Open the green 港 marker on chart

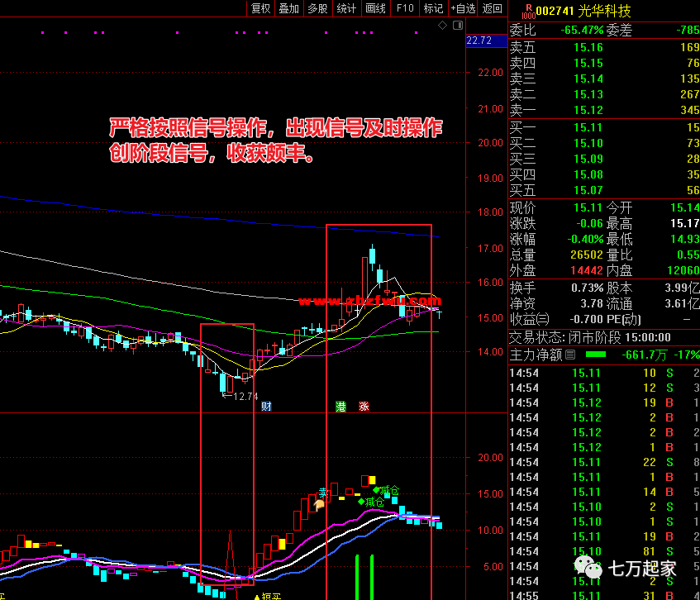340,407
